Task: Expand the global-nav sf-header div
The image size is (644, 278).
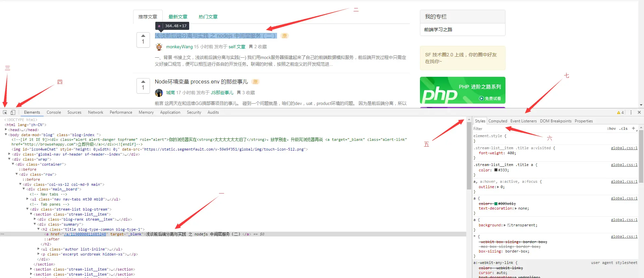Action: 9,154
